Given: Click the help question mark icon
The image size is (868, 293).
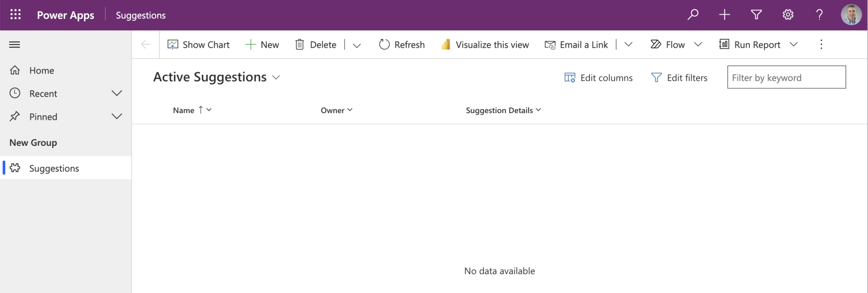Looking at the screenshot, I should coord(819,15).
